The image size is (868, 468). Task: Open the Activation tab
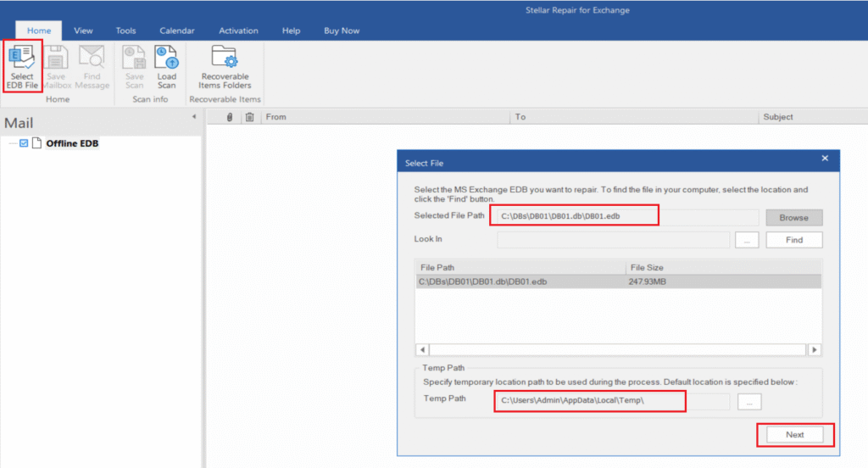coord(238,31)
